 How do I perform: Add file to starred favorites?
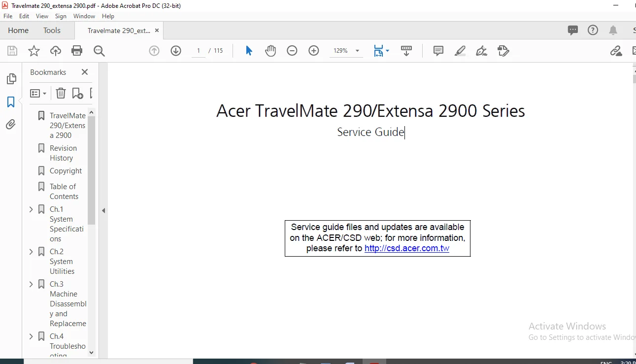34,51
